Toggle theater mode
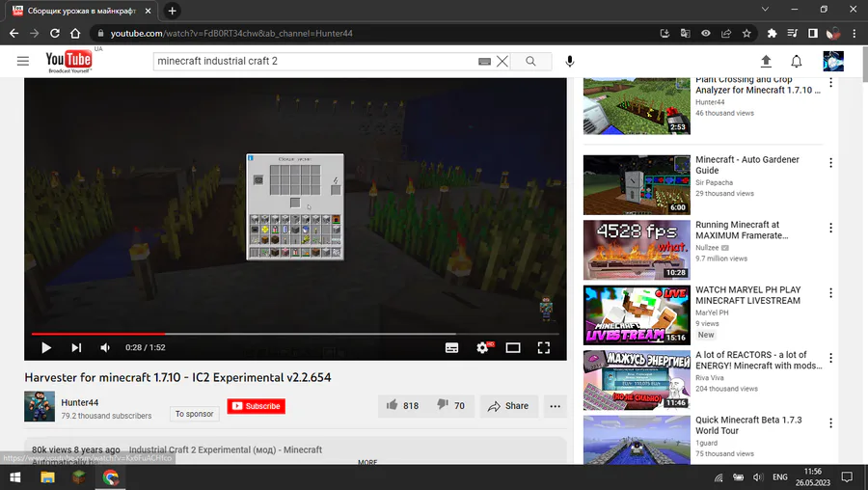This screenshot has width=868, height=490. pos(513,347)
